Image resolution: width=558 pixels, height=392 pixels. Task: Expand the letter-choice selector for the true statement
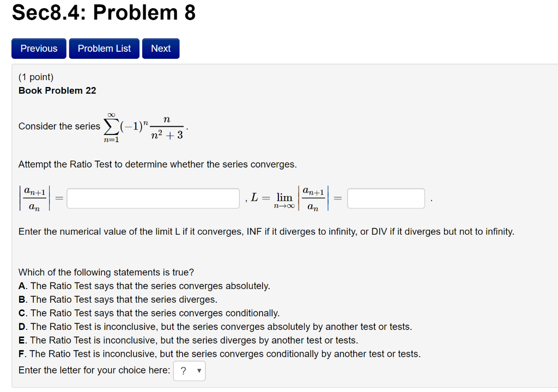point(189,371)
